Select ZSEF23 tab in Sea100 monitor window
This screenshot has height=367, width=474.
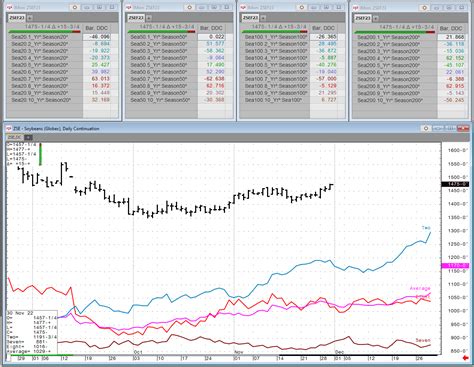point(250,18)
